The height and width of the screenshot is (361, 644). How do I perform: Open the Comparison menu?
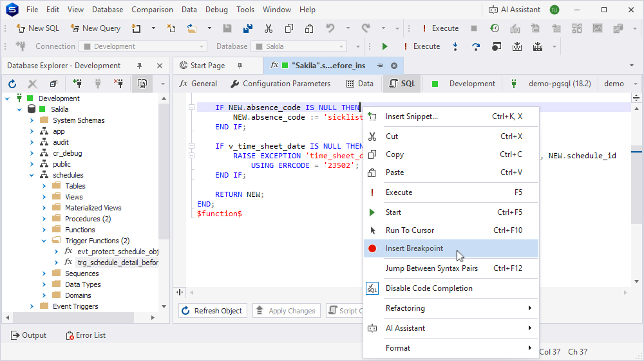pos(152,10)
